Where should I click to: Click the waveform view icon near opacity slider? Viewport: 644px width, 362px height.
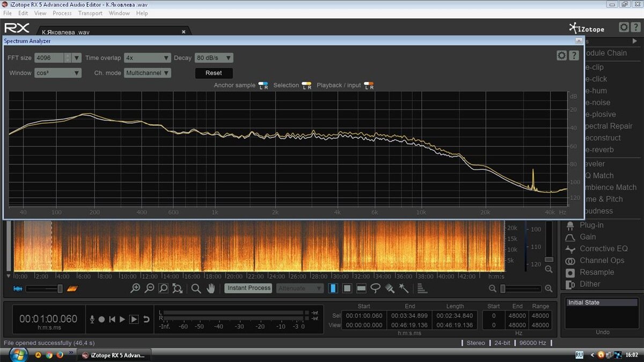coord(18,289)
